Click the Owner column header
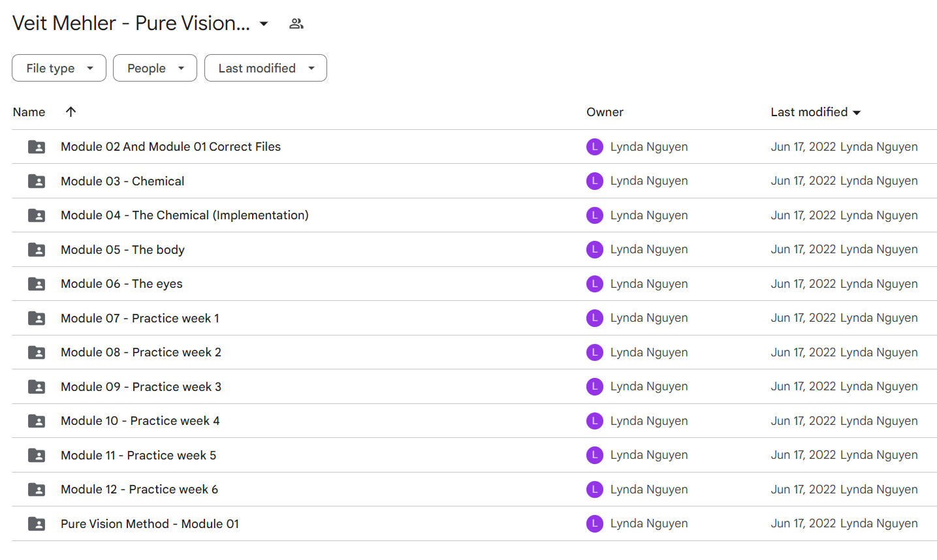The height and width of the screenshot is (560, 937). (x=605, y=112)
